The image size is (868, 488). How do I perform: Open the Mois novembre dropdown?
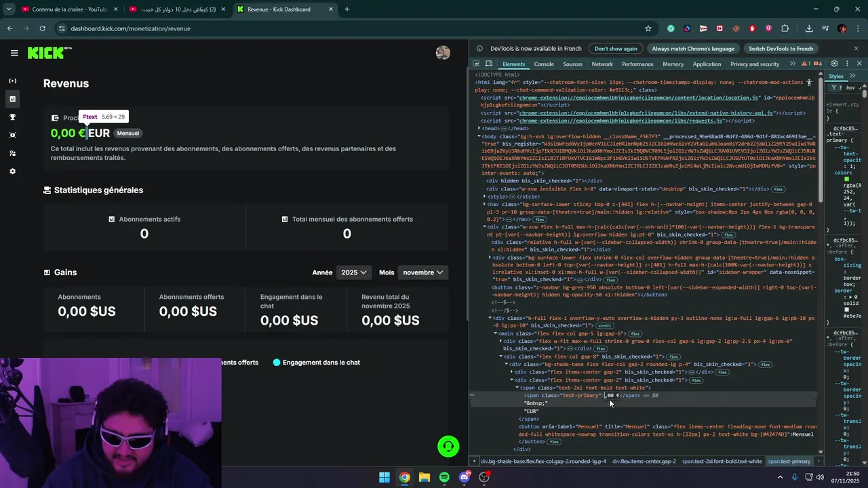423,272
